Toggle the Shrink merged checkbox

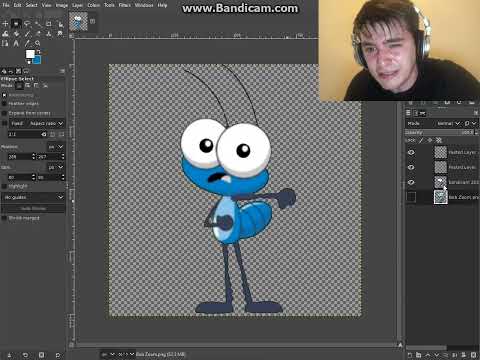pyautogui.click(x=4, y=218)
